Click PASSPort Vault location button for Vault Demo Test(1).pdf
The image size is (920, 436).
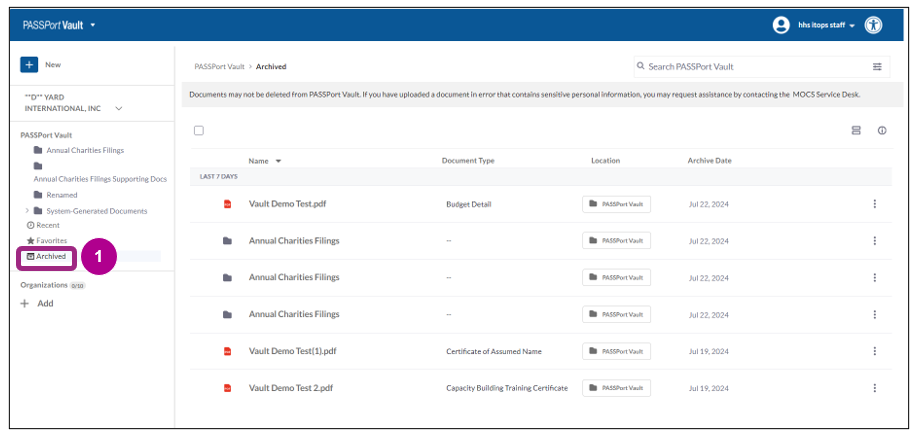616,351
